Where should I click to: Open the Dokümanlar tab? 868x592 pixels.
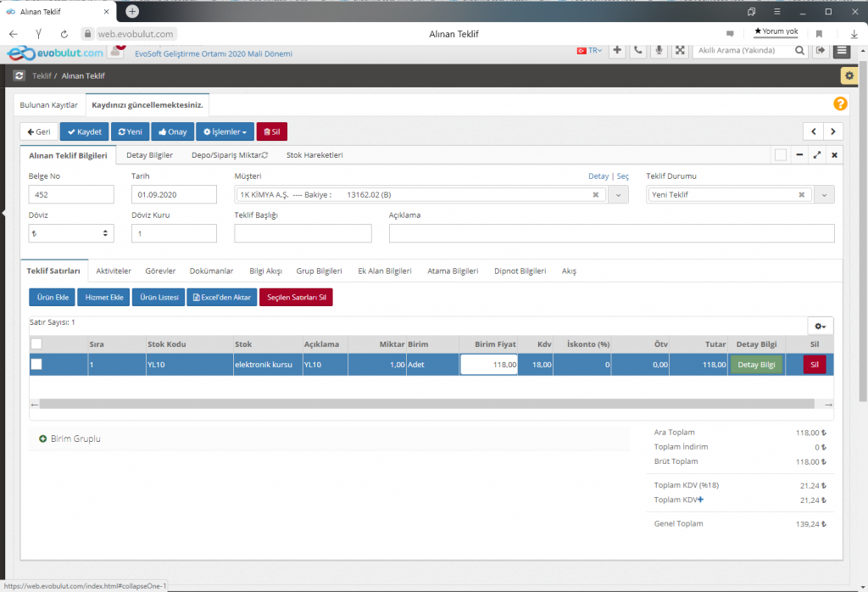click(212, 271)
